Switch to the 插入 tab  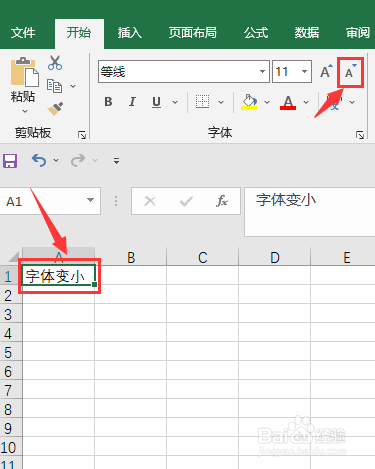click(130, 33)
